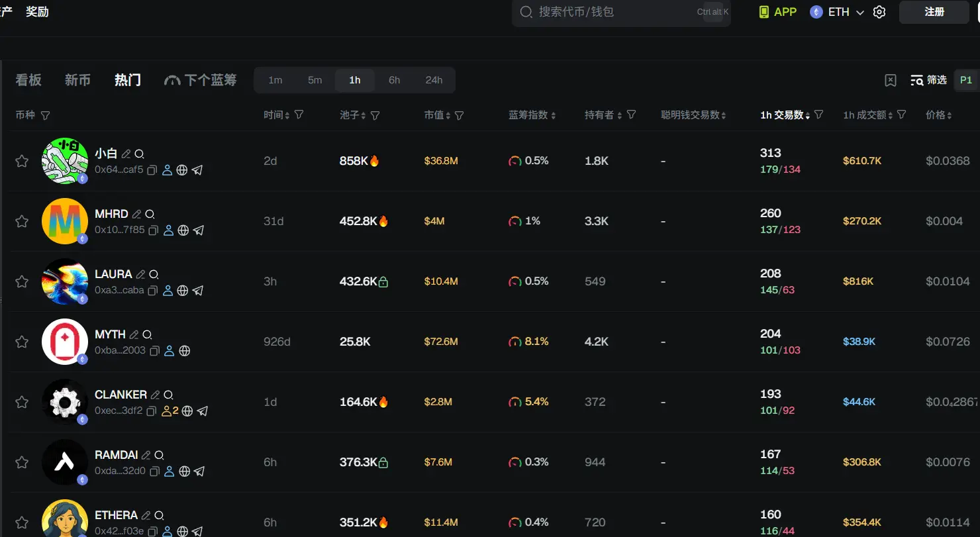Select the 6h timeframe tab
This screenshot has height=537, width=980.
[394, 80]
